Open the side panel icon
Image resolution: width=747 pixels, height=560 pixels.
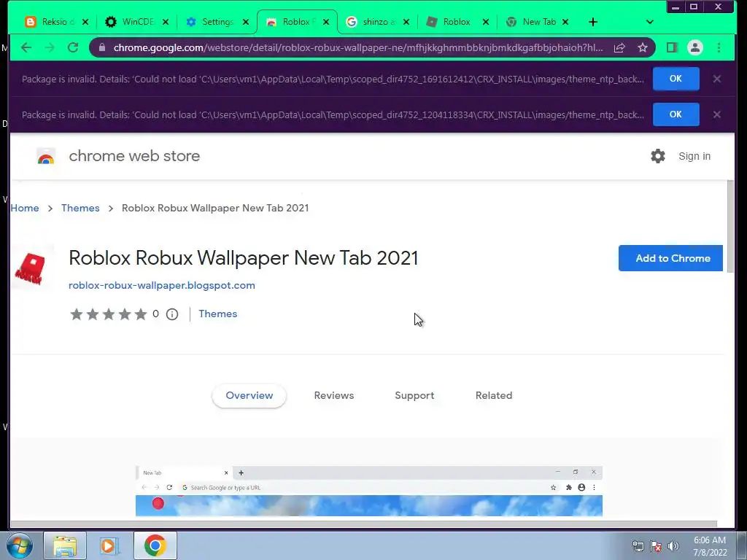coord(672,47)
